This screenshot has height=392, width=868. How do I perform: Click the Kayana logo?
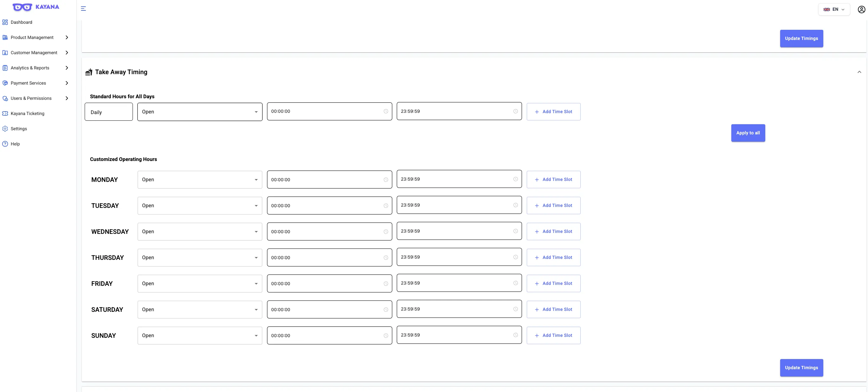click(36, 7)
